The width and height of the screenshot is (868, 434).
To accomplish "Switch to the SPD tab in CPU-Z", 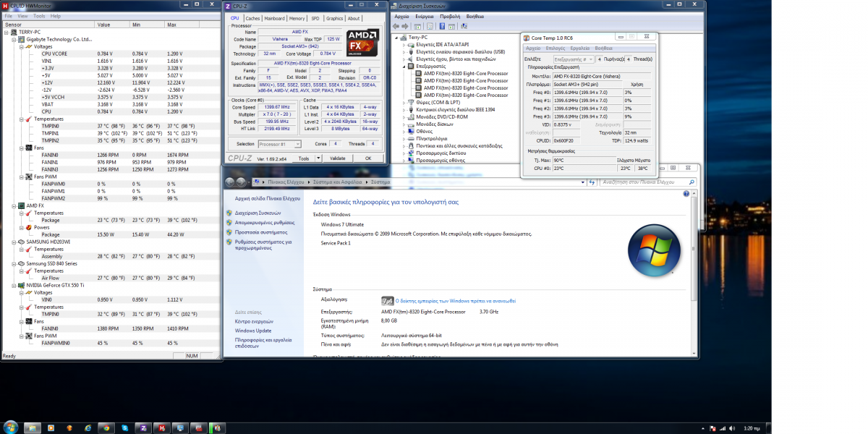I will (315, 18).
